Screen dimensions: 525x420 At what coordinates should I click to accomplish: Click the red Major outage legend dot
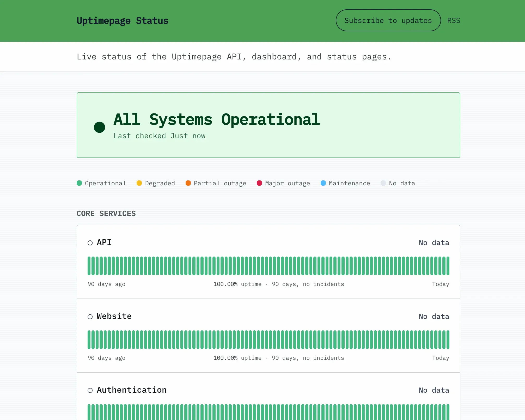[x=259, y=183]
